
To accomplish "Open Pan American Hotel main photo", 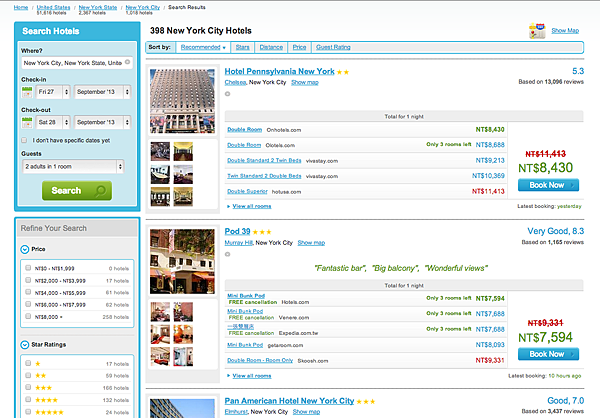I will 182,408.
